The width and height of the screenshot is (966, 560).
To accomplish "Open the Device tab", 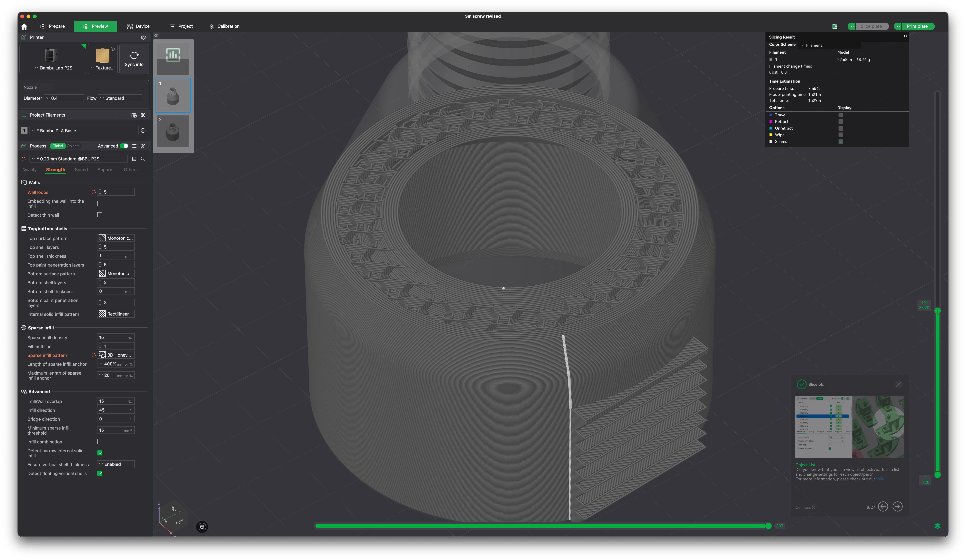I will (x=138, y=26).
